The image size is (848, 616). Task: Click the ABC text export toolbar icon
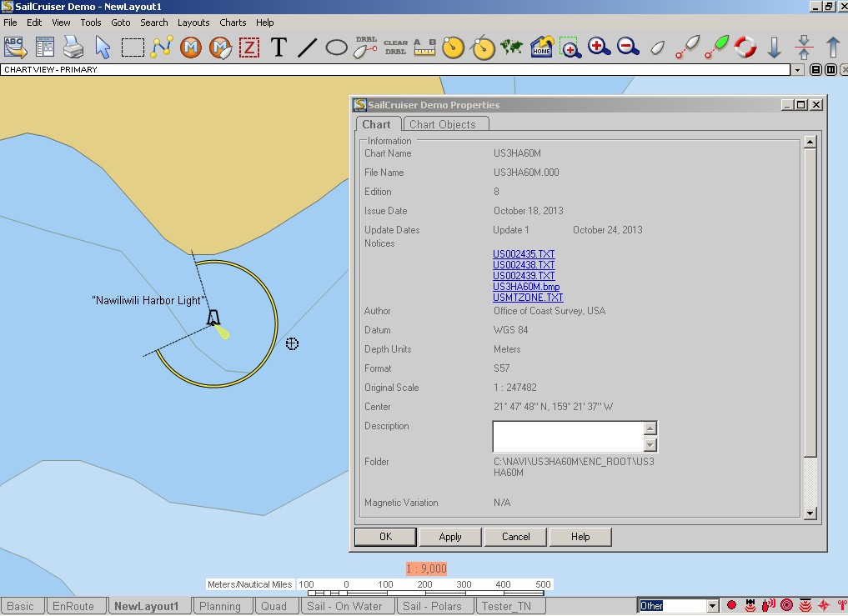click(x=15, y=48)
